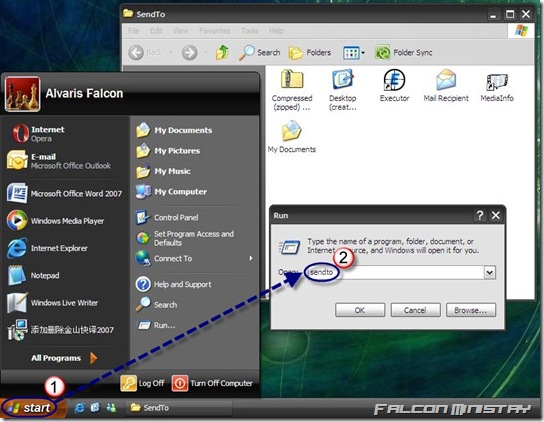Click the Run dialog help button

(x=479, y=216)
